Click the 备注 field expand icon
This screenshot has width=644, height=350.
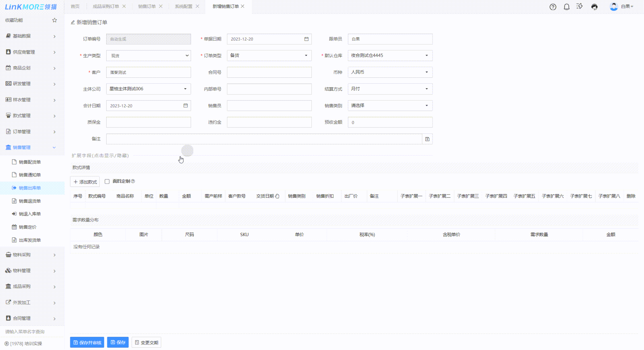427,139
